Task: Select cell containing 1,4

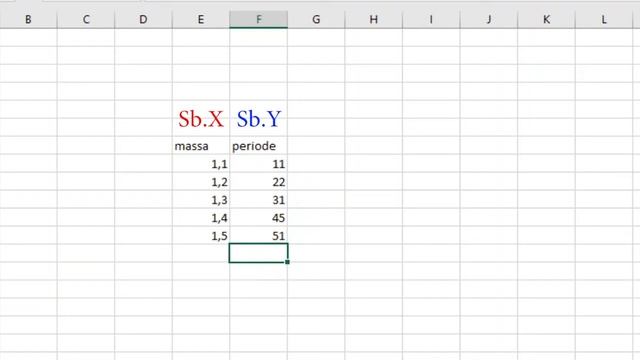Action: [201, 218]
